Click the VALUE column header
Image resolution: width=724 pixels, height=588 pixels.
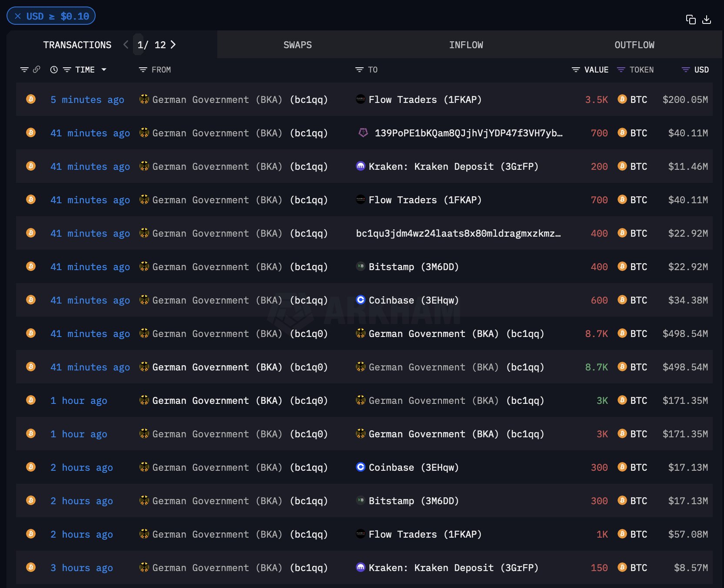[596, 69]
